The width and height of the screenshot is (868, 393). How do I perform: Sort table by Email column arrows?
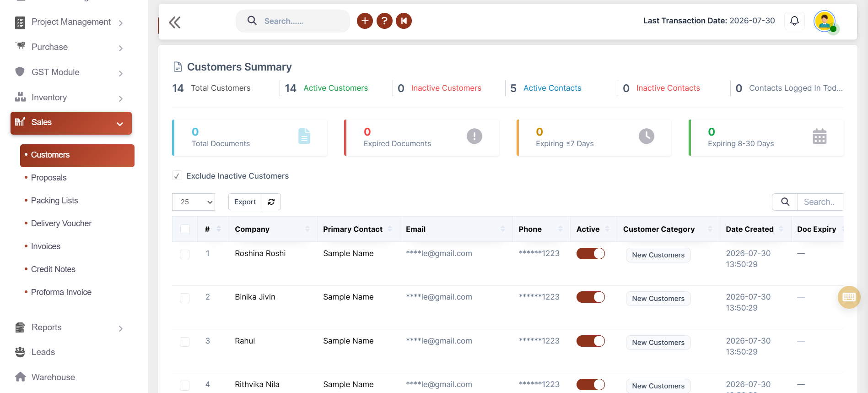(x=503, y=229)
